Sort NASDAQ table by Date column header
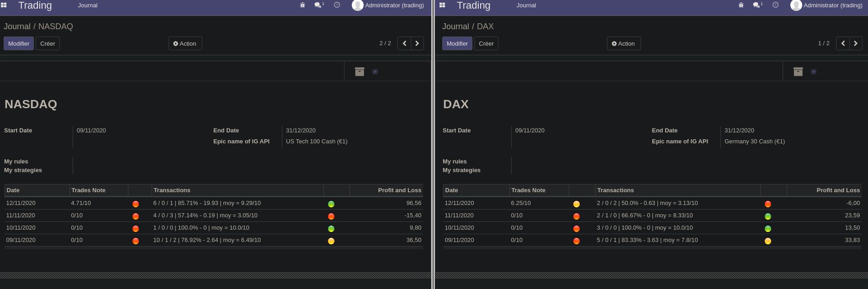 (x=37, y=190)
